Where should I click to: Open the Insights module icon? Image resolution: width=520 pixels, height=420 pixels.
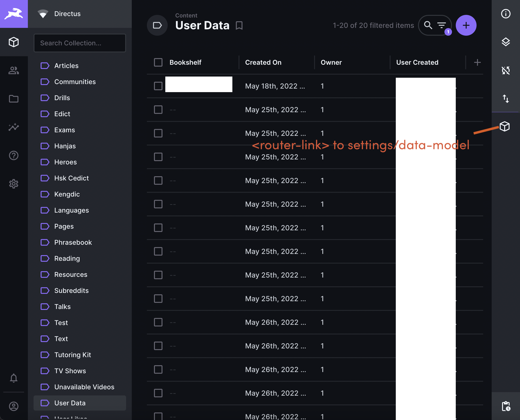14,127
